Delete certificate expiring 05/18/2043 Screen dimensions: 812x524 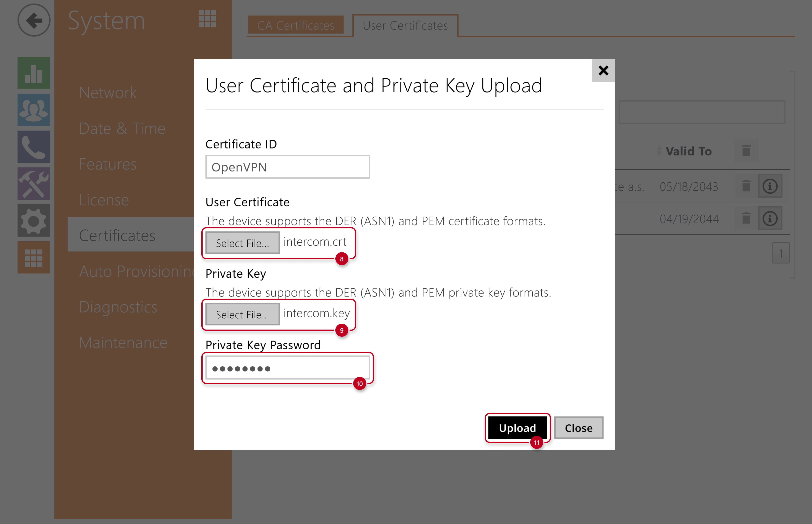pyautogui.click(x=746, y=186)
